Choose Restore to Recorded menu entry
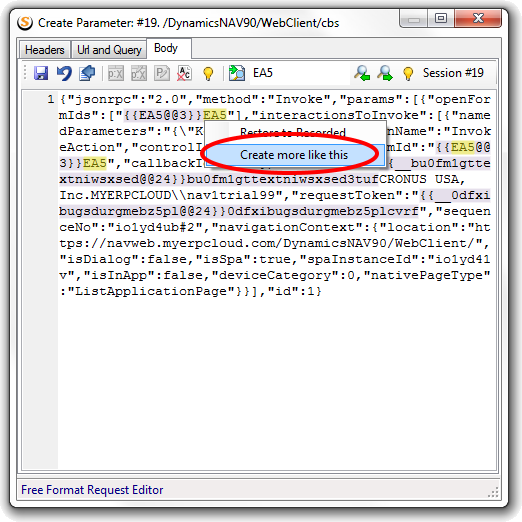Screen dimensions: 522x522 click(x=294, y=132)
